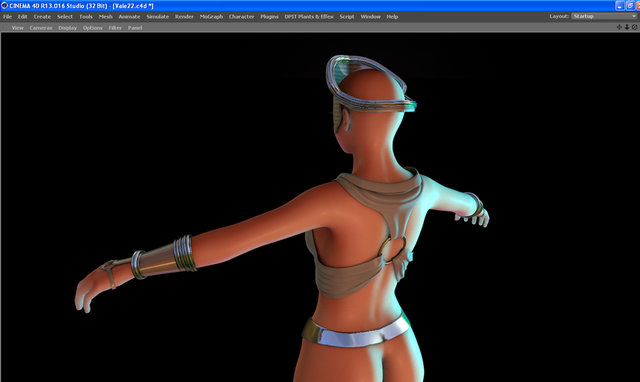Open the File menu
This screenshot has width=640, height=382.
pos(7,17)
